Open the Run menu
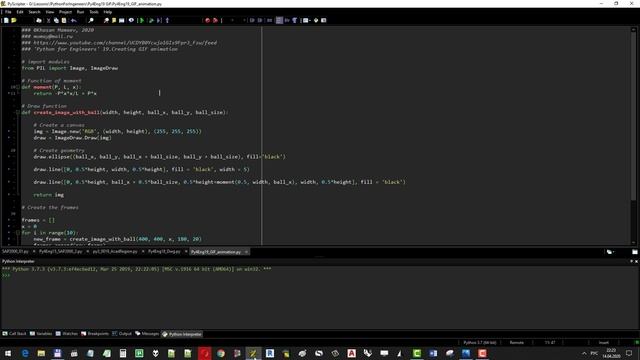The height and width of the screenshot is (360, 640). pos(80,12)
